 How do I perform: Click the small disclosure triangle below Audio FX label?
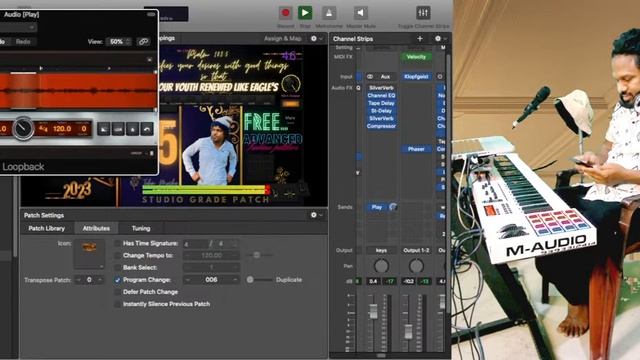point(358,173)
